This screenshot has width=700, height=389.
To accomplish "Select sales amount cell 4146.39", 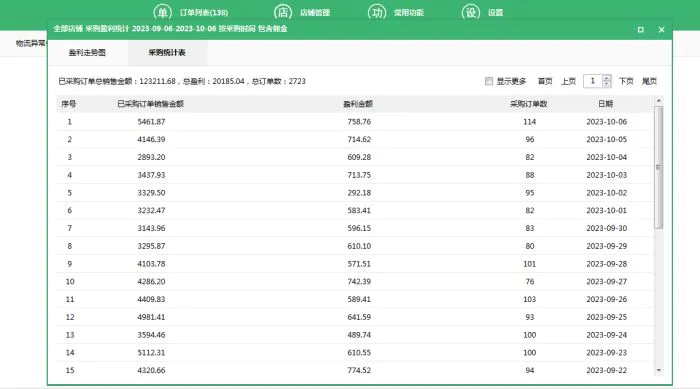I will point(151,139).
